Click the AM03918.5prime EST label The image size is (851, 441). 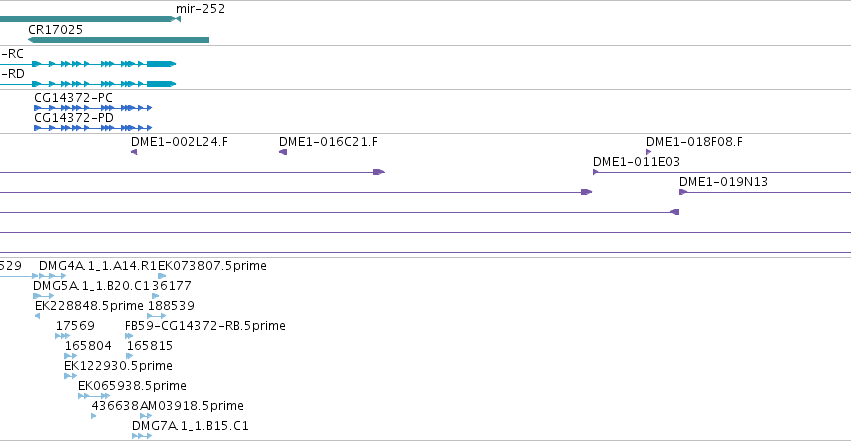(192, 406)
